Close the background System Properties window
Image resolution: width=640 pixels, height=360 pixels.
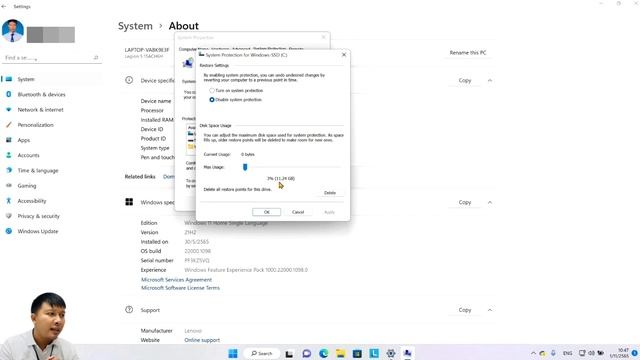[324, 37]
